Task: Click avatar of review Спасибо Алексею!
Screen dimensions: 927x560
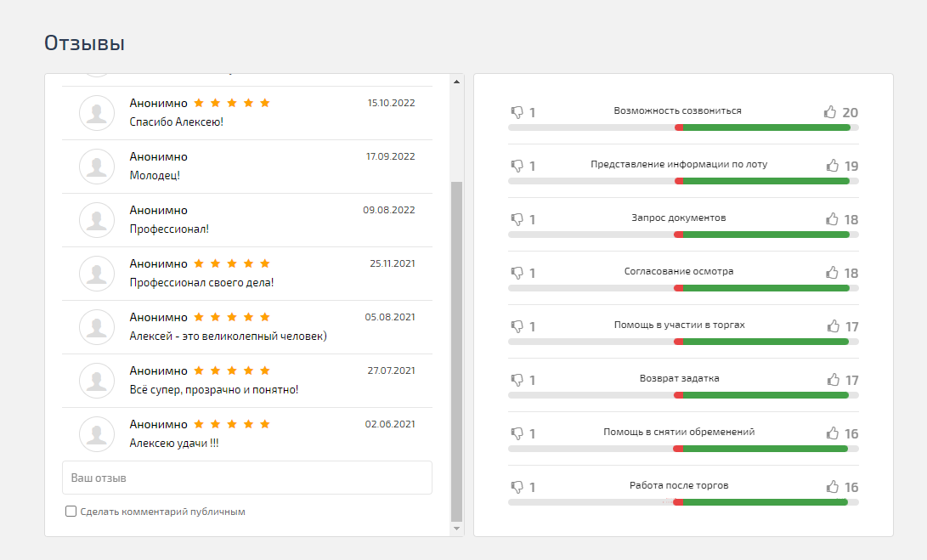Action: (x=97, y=113)
